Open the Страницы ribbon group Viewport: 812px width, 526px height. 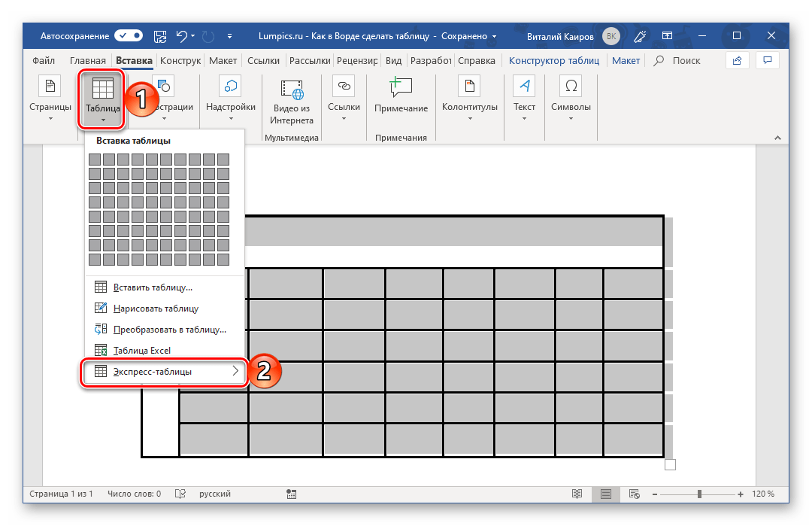[x=50, y=99]
